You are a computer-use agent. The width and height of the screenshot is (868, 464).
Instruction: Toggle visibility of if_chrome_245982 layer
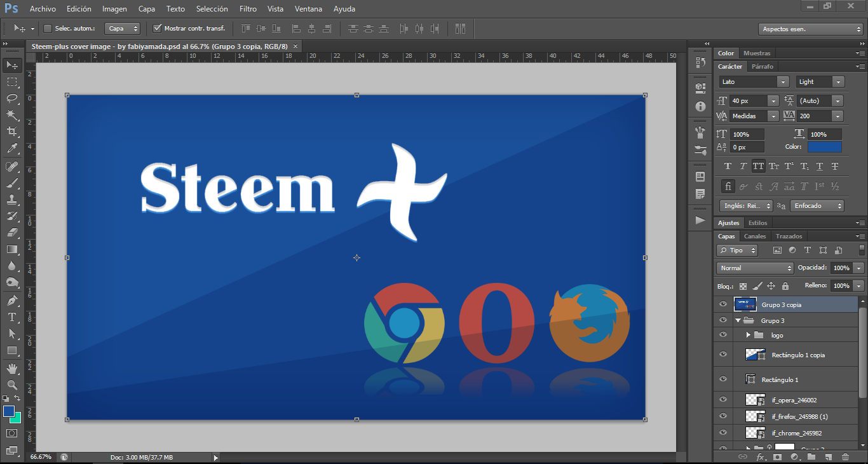point(722,433)
